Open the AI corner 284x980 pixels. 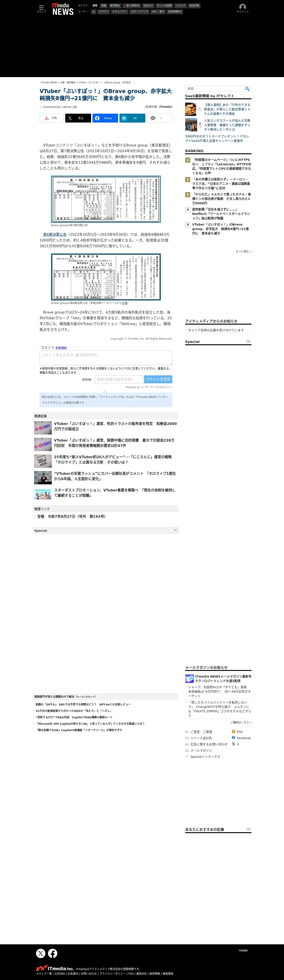(93, 12)
